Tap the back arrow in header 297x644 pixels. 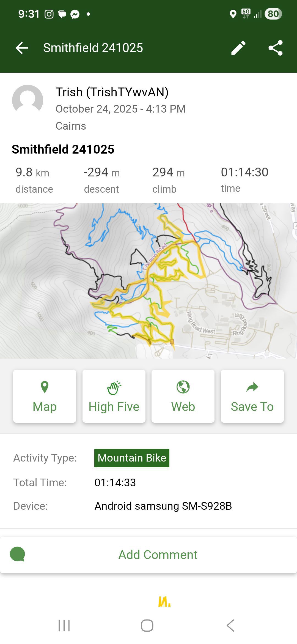tap(22, 48)
